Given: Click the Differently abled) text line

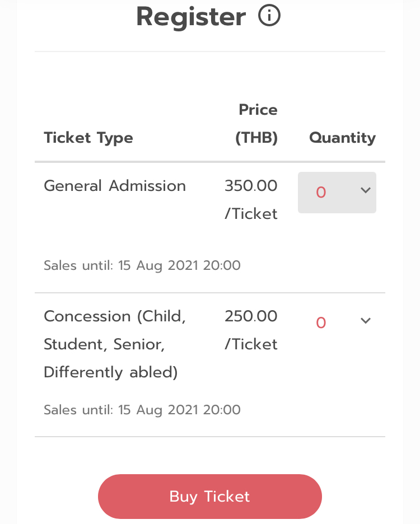Looking at the screenshot, I should click(111, 372).
